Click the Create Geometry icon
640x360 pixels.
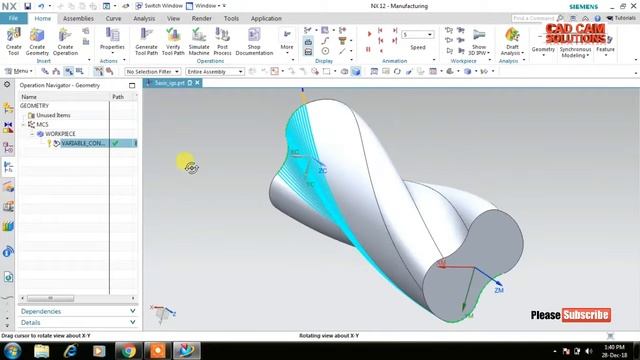37,41
